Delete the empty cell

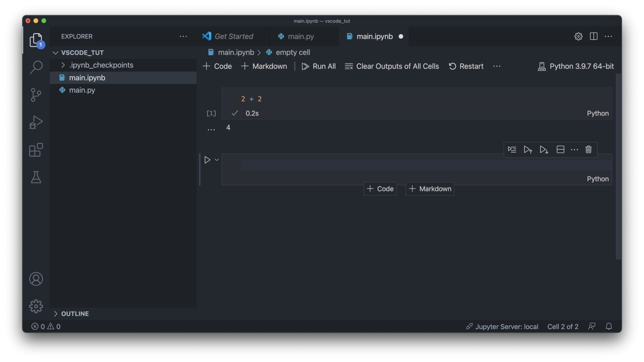(x=588, y=150)
